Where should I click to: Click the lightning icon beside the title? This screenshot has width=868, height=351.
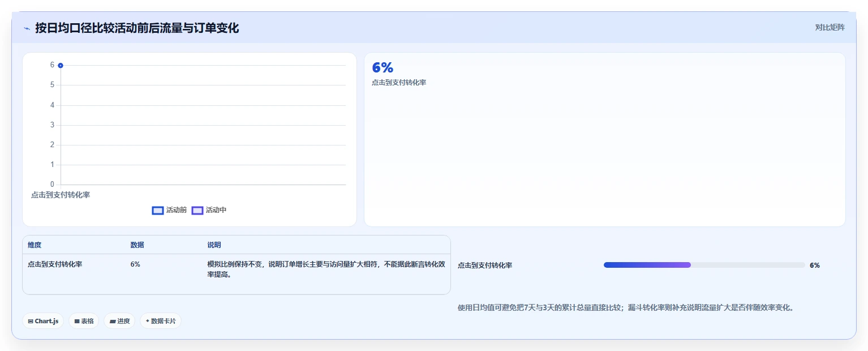click(27, 28)
